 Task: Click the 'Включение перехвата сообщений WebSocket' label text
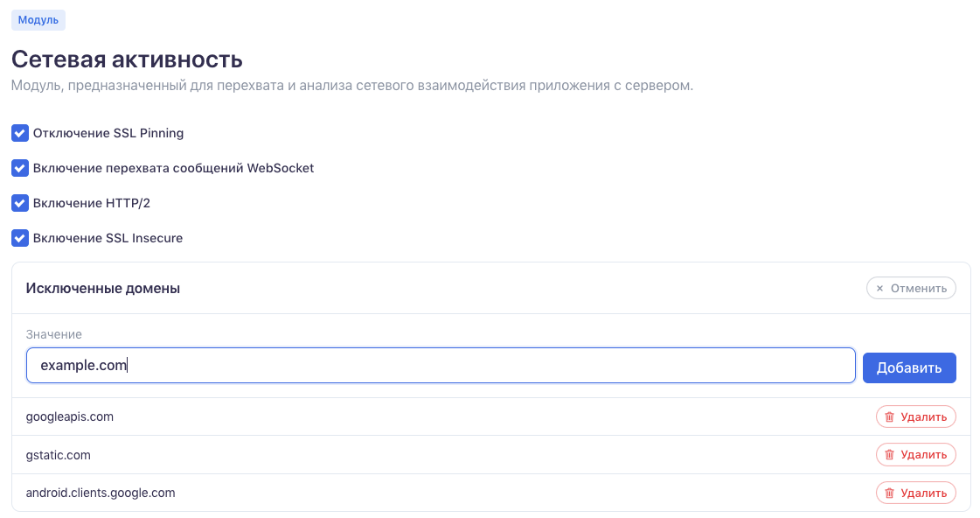pyautogui.click(x=173, y=168)
